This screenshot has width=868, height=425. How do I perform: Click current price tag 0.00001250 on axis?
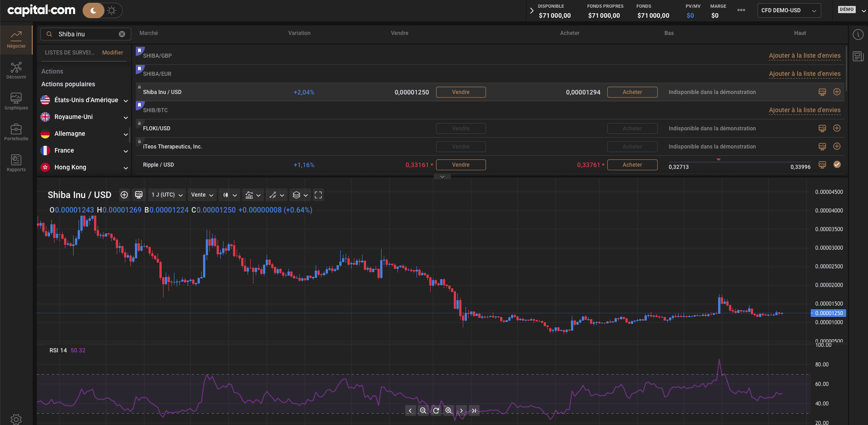tap(828, 313)
